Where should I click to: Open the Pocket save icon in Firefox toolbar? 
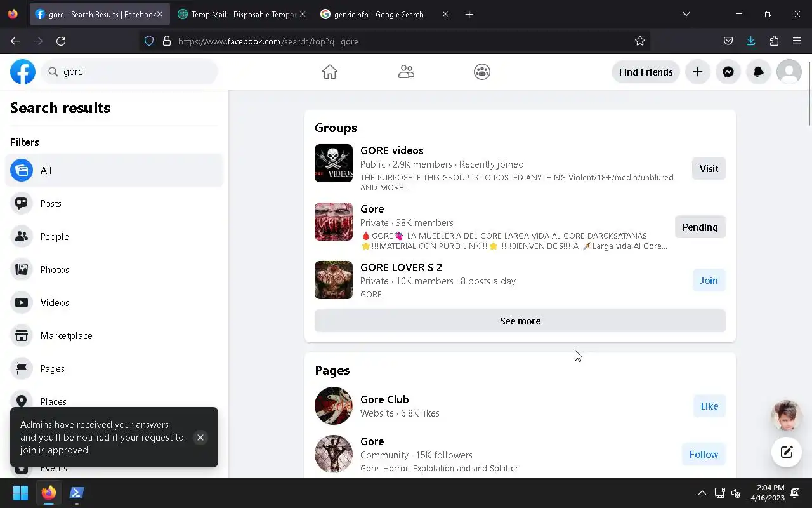coord(728,41)
